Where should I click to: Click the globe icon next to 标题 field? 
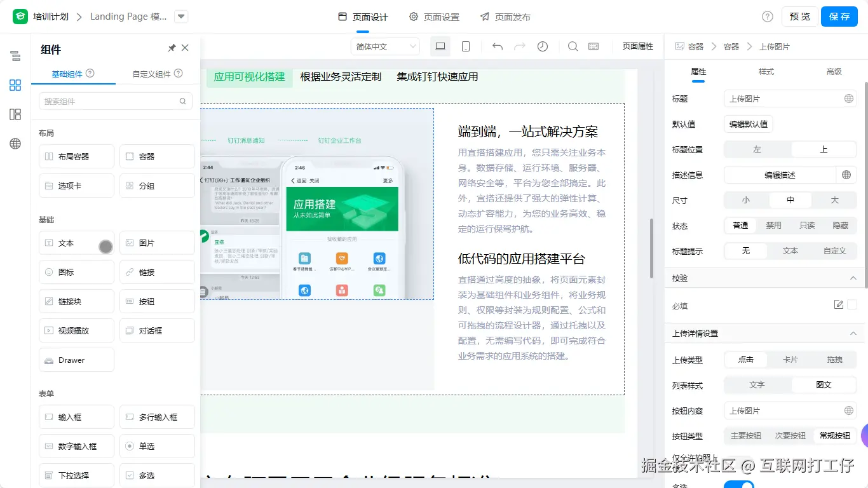coord(848,98)
